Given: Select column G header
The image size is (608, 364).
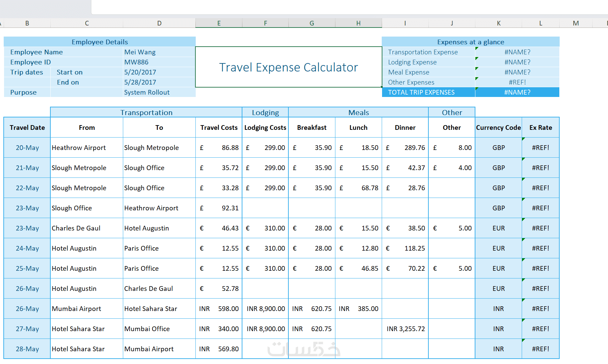Looking at the screenshot, I should [x=312, y=23].
